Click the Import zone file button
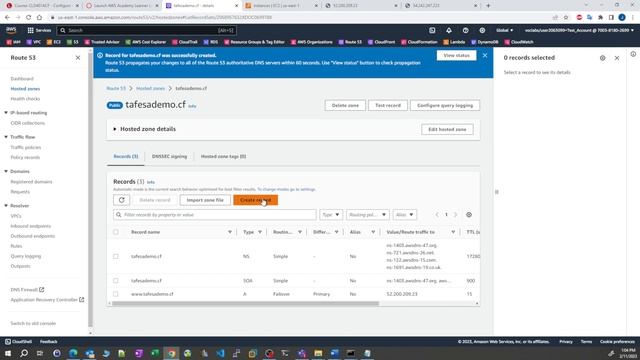 pos(205,200)
